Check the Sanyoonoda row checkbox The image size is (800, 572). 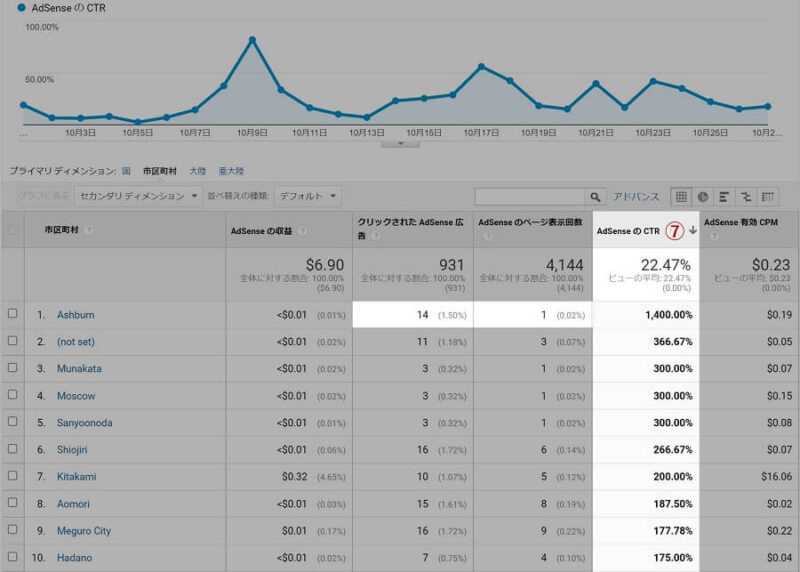pos(13,422)
